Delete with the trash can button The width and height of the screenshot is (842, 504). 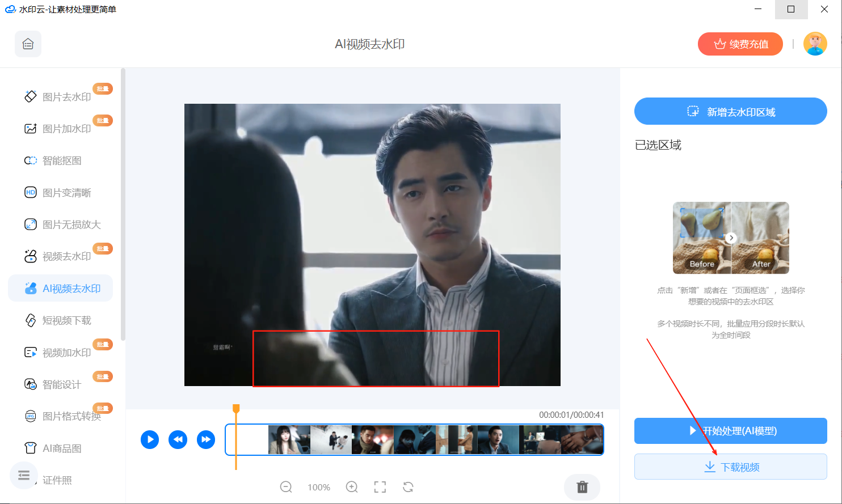[x=582, y=487]
